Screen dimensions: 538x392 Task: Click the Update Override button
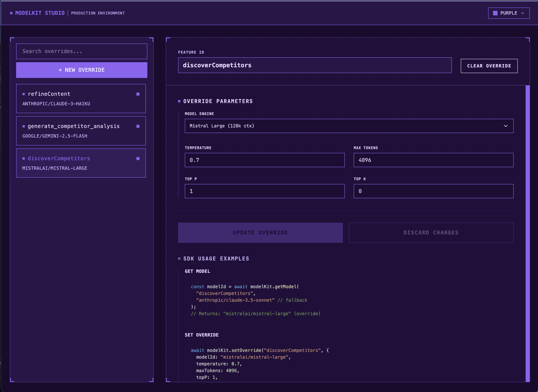[x=260, y=233]
